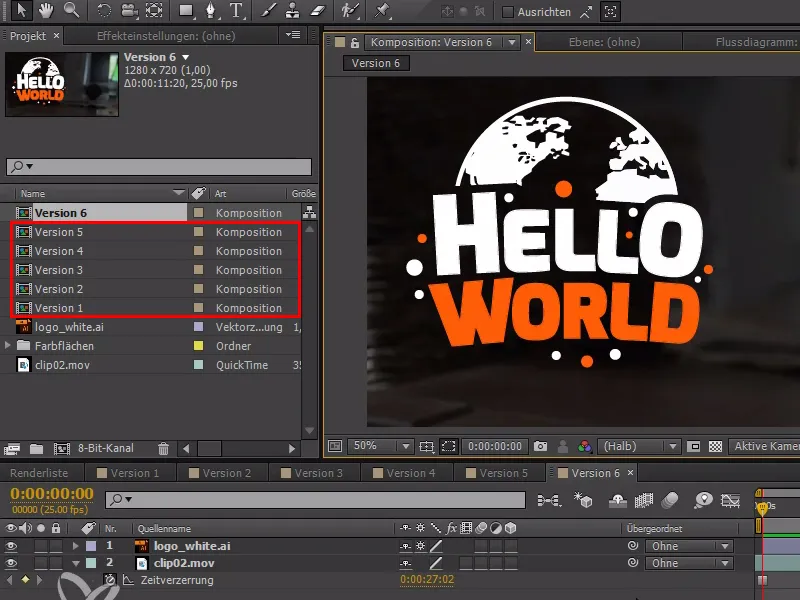Expand the Farbflächen folder
Screen dimensions: 800x600
point(7,345)
